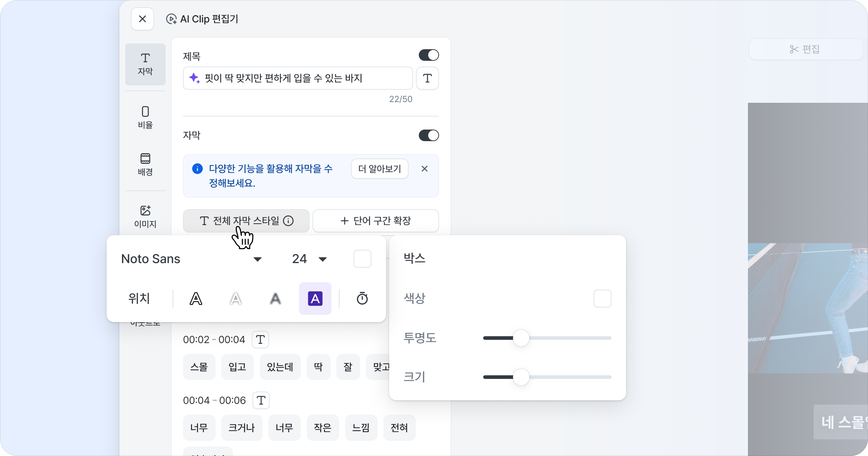Click the 전체 자막 스타일 button
Image resolution: width=868 pixels, height=456 pixels.
pyautogui.click(x=246, y=221)
